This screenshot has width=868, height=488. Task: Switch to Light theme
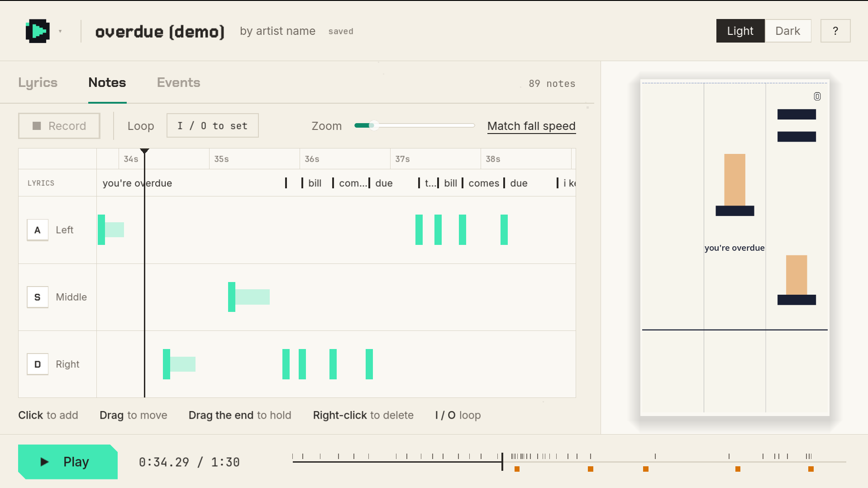[740, 31]
